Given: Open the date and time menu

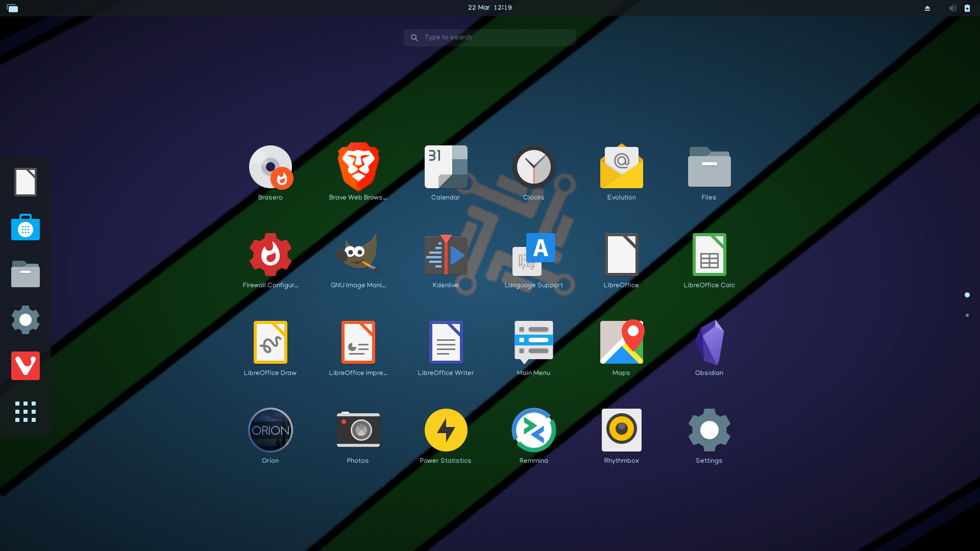Looking at the screenshot, I should [x=489, y=8].
